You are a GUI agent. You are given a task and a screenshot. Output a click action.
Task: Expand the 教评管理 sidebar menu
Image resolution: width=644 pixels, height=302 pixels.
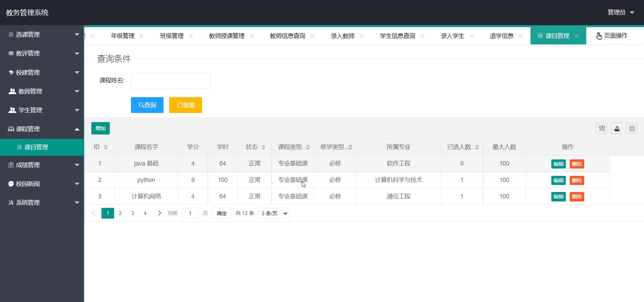(x=42, y=53)
